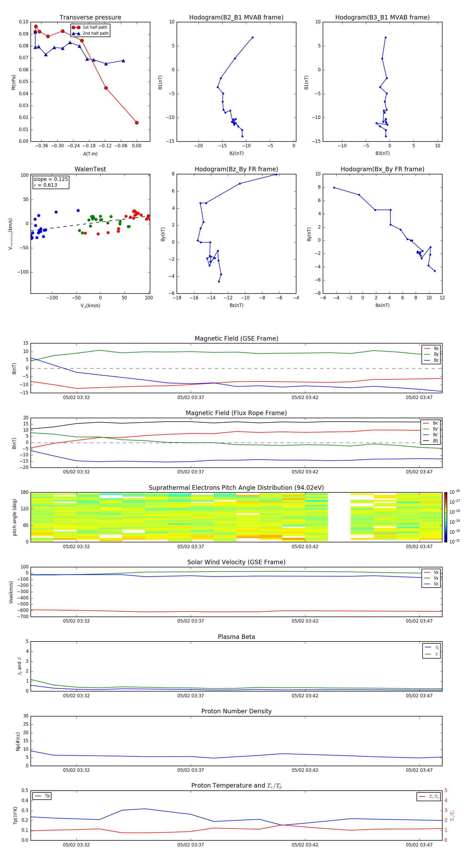
Task: Click the 'Hodogram(Bx_By FR frame)' title
Action: pos(382,169)
